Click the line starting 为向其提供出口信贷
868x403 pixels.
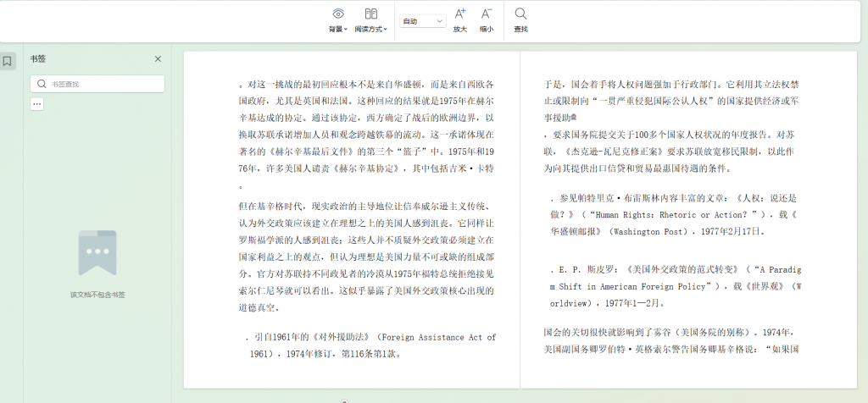(x=639, y=168)
